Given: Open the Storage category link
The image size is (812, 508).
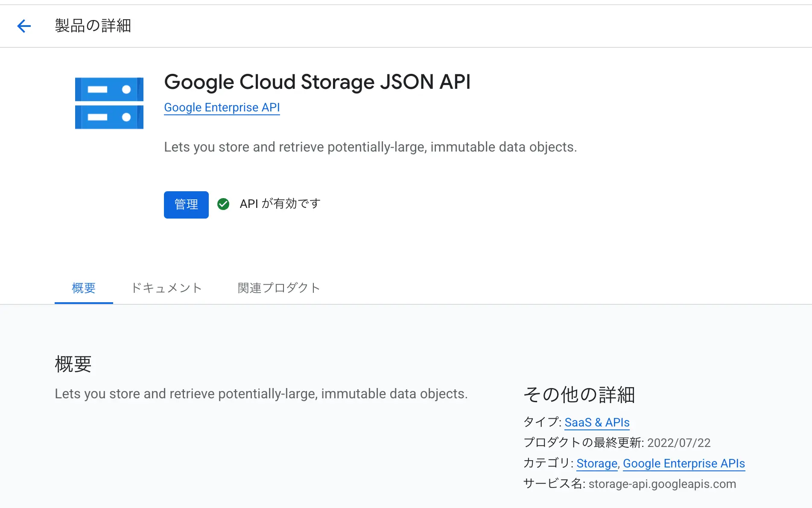Looking at the screenshot, I should click(x=597, y=463).
